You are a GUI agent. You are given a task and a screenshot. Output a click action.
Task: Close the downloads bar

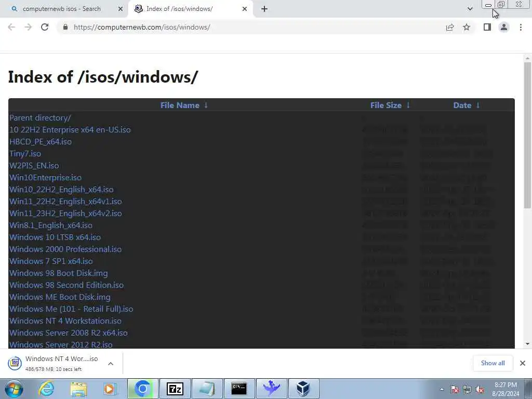(x=523, y=363)
